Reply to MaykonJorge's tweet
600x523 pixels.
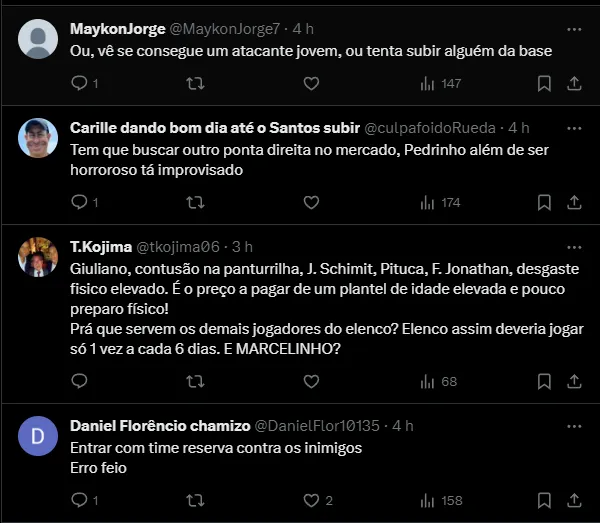[x=80, y=84]
